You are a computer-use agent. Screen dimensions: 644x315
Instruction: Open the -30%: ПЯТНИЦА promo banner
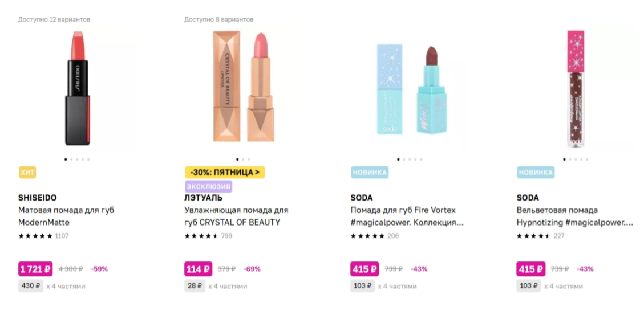[225, 173]
